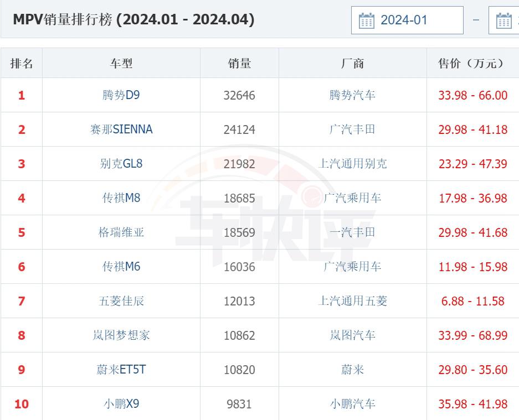
Task: Open the 岚图梦想家 model link
Action: pos(121,335)
